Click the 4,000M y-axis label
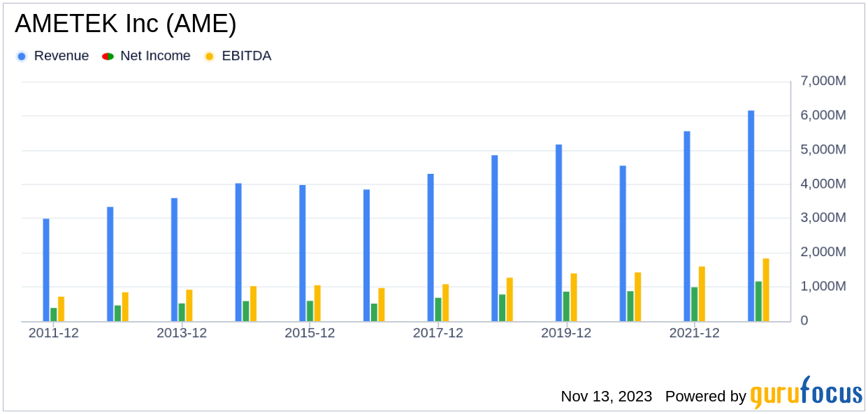The image size is (868, 414). click(823, 184)
